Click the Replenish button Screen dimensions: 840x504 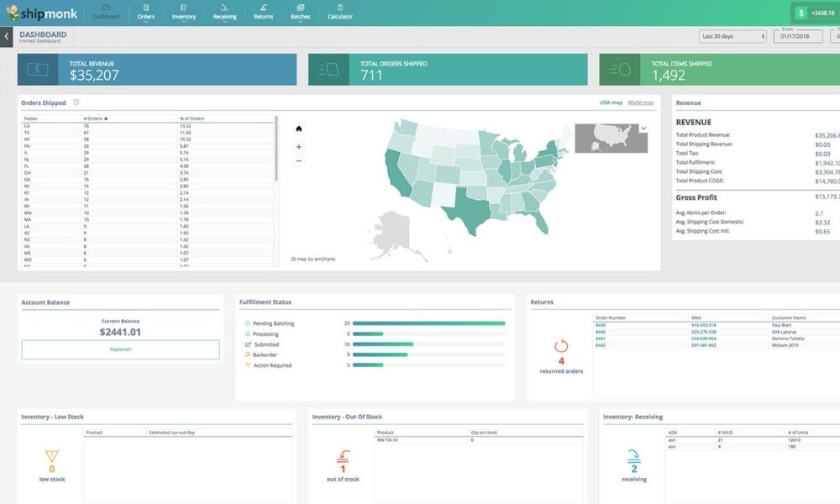tap(120, 349)
